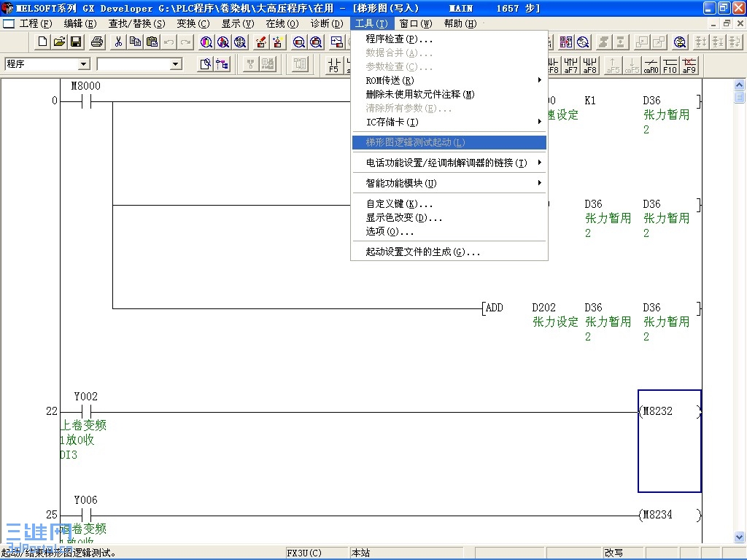Click the Save floppy disk icon
This screenshot has height=560, width=747.
[x=76, y=42]
